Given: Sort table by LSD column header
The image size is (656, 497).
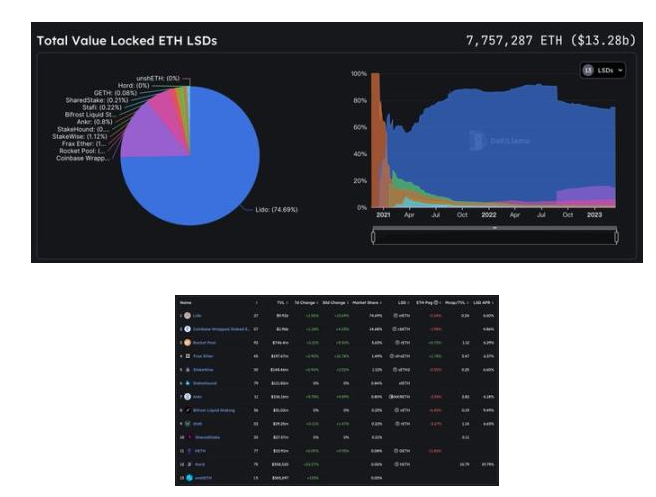Looking at the screenshot, I should (403, 302).
